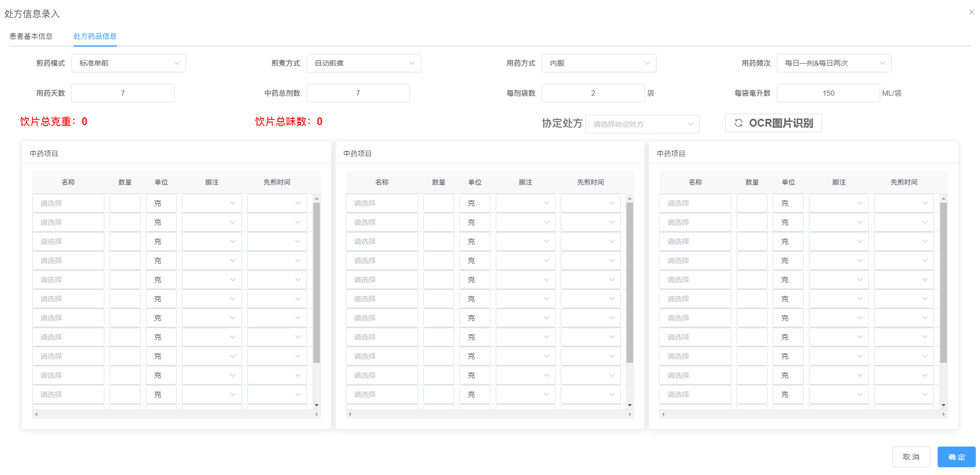Image resolution: width=980 pixels, height=475 pixels.
Task: Click first-row 名称 field in left 中药项目 table
Action: [68, 203]
